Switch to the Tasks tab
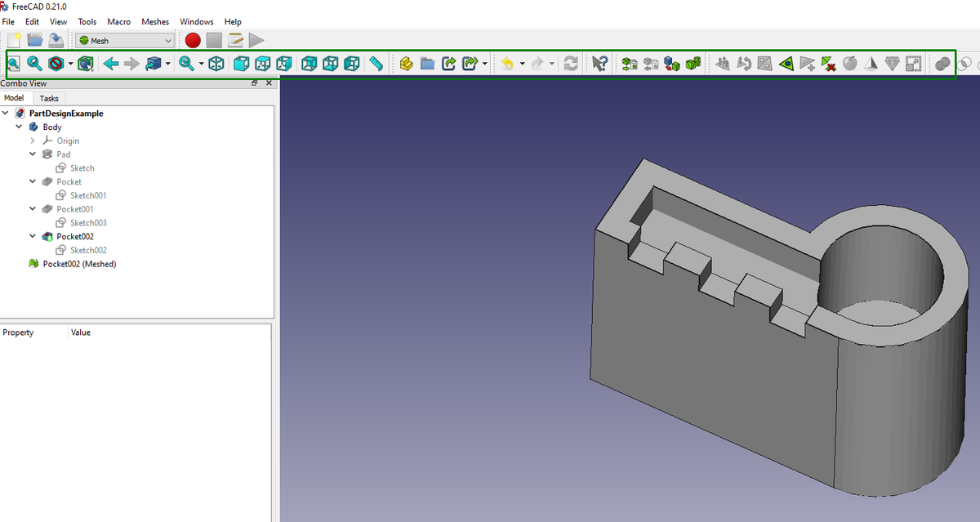Viewport: 980px width, 522px height. [x=49, y=97]
